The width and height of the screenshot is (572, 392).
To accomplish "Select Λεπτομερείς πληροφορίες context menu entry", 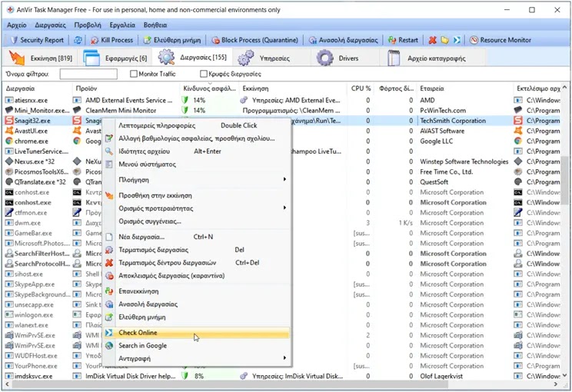I will [197, 125].
